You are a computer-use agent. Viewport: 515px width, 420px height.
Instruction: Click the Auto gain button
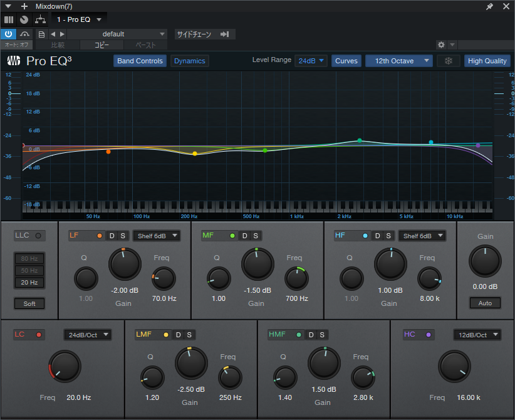[x=485, y=303]
